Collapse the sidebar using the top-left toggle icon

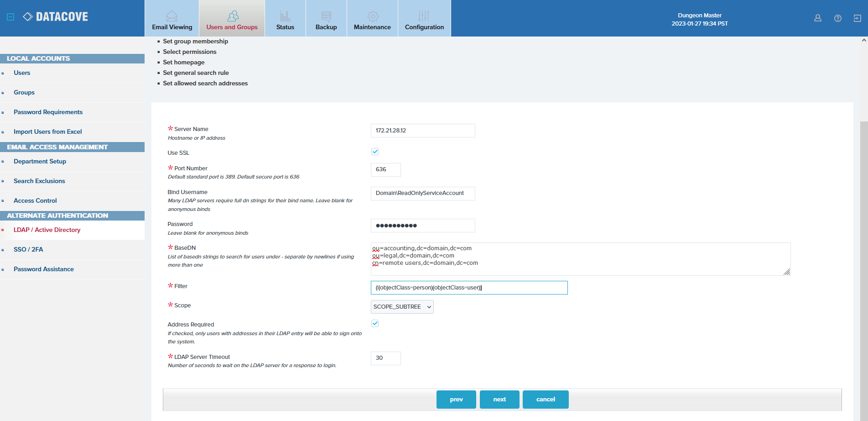click(10, 17)
